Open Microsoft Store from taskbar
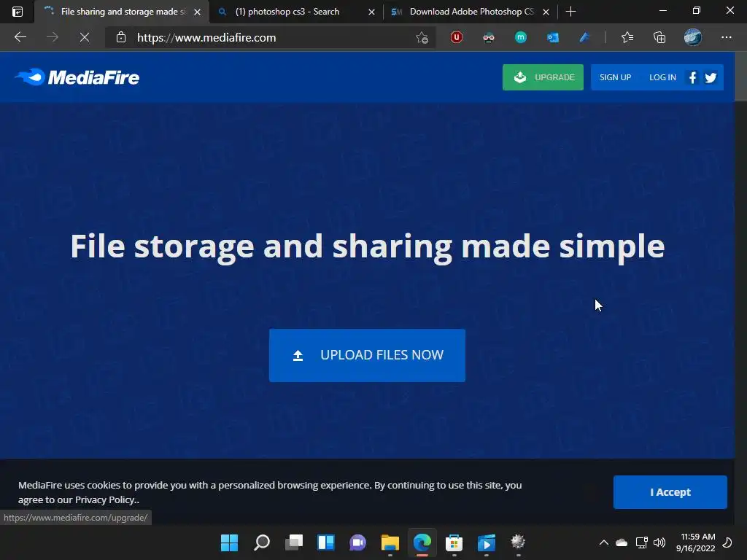Viewport: 747px width, 560px height. click(454, 542)
